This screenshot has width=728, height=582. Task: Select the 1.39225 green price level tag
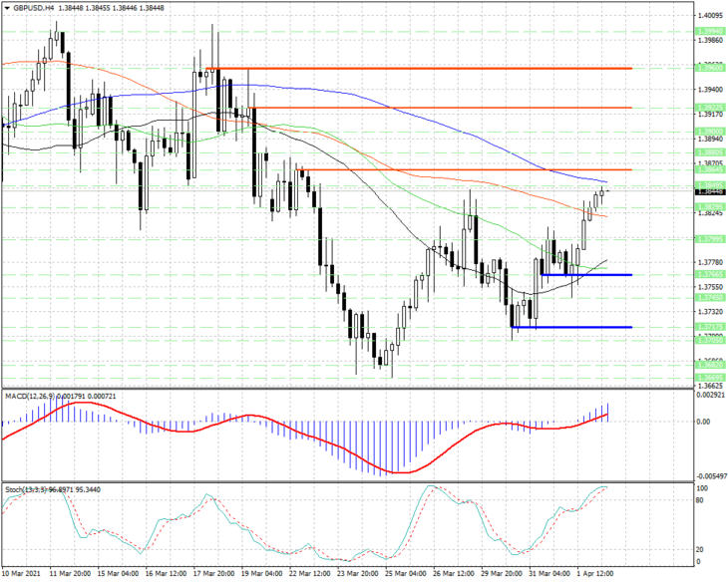click(x=710, y=108)
